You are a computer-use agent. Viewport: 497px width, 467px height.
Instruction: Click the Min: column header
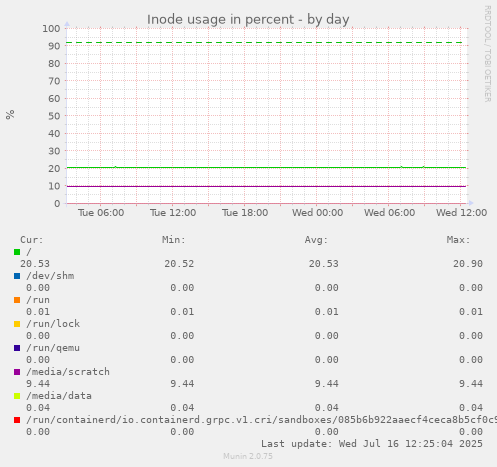pos(174,240)
